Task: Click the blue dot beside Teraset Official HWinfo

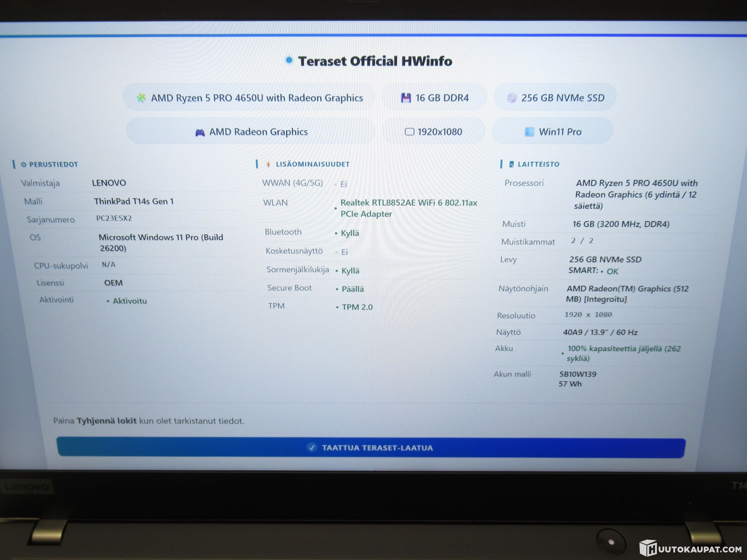Action: [x=289, y=60]
